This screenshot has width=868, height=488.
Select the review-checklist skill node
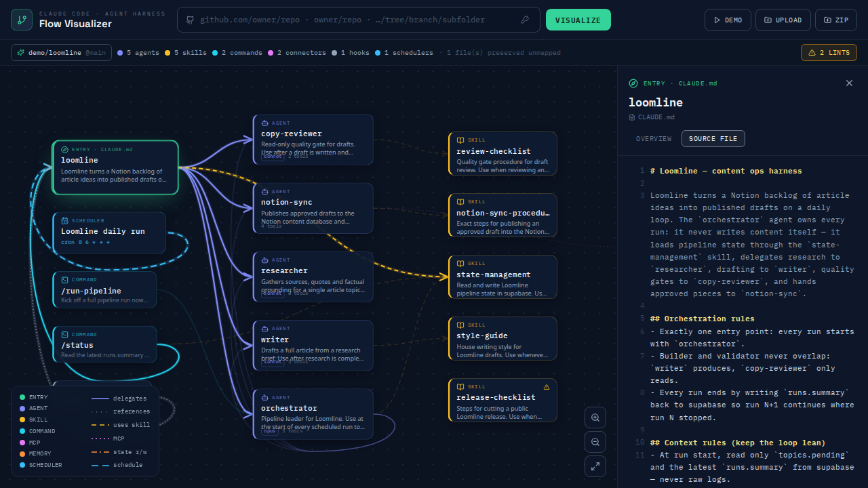(502, 154)
